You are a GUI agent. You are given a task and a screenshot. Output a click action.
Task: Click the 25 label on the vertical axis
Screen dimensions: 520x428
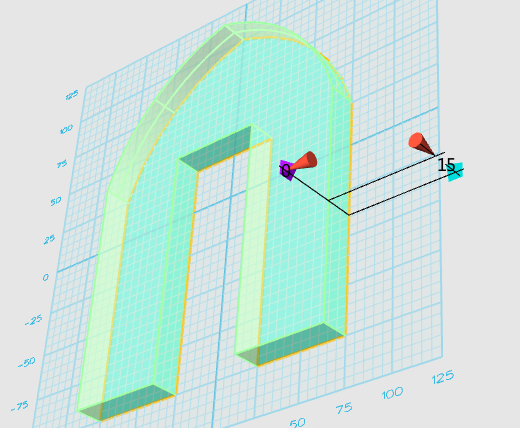point(49,239)
